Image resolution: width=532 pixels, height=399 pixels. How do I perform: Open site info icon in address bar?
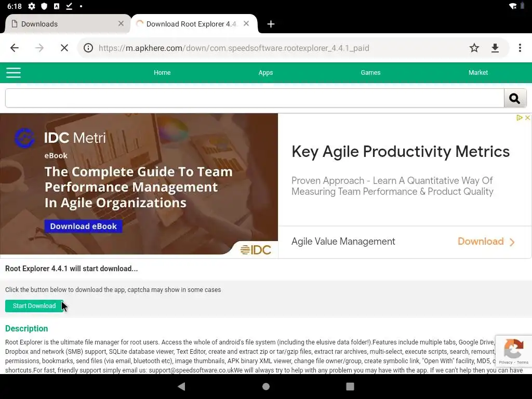[x=88, y=48]
